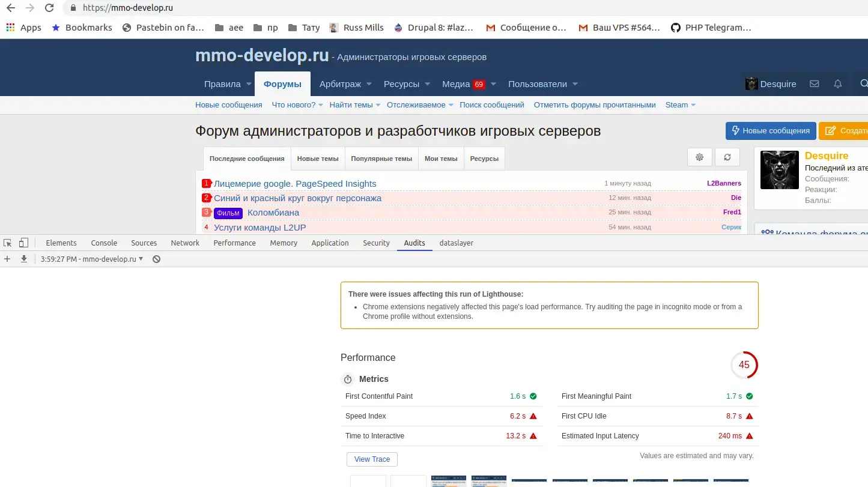Switch to 'Новые темы' tab

[x=318, y=159]
